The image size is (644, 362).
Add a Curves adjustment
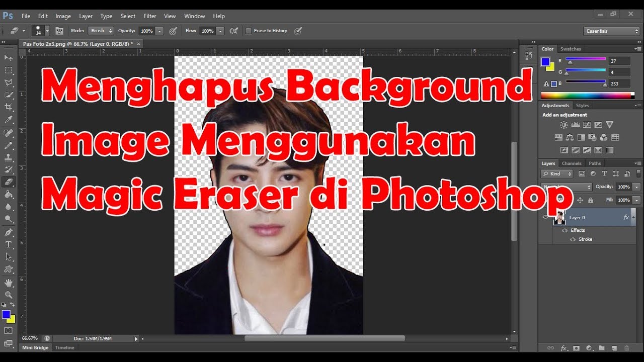click(587, 125)
